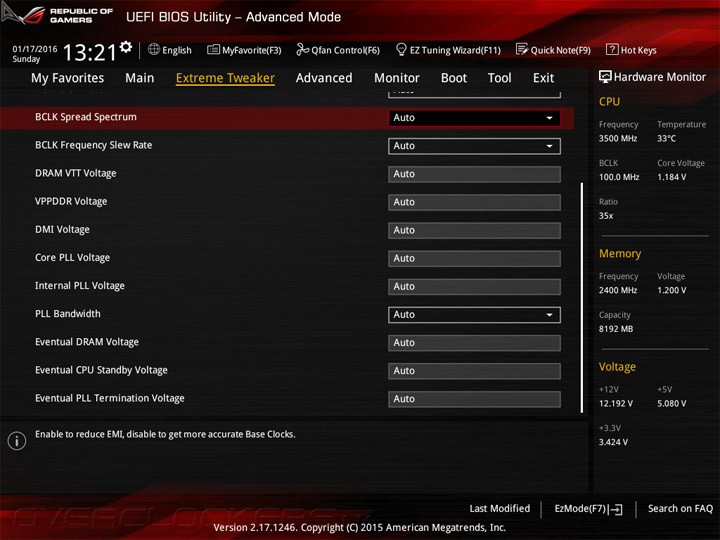Screen dimensions: 720x540
Task: Click Last Modified button
Action: pos(500,509)
